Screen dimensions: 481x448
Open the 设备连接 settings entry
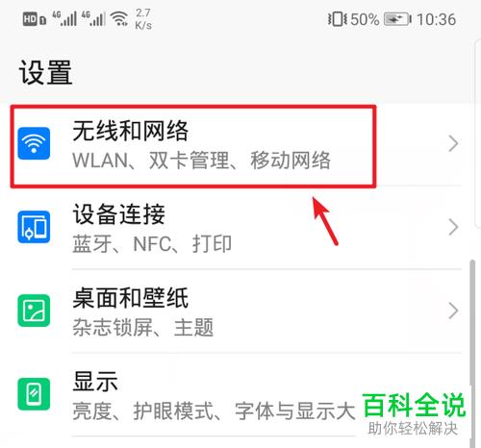tap(240, 228)
